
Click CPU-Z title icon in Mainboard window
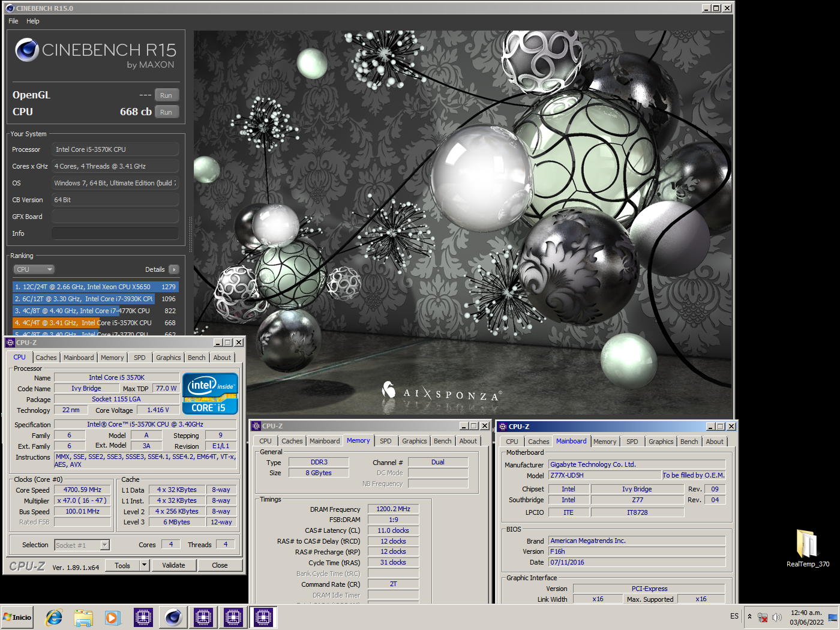pos(503,427)
